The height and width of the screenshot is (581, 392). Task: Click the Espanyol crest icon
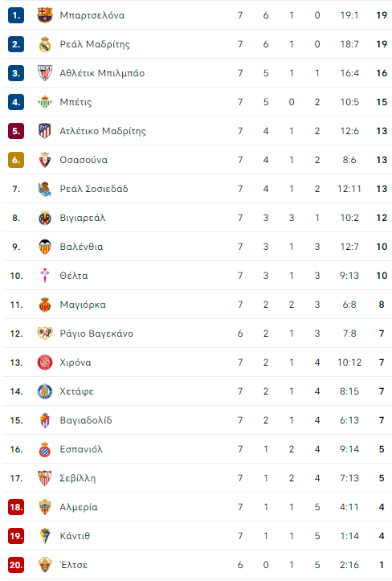pos(45,449)
